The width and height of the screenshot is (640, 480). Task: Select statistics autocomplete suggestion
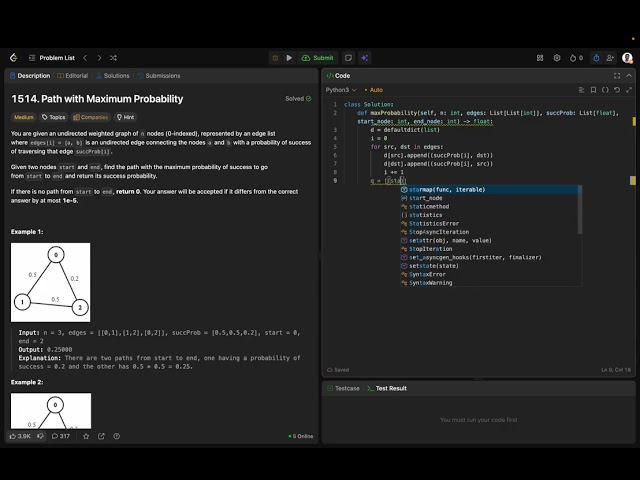489,215
